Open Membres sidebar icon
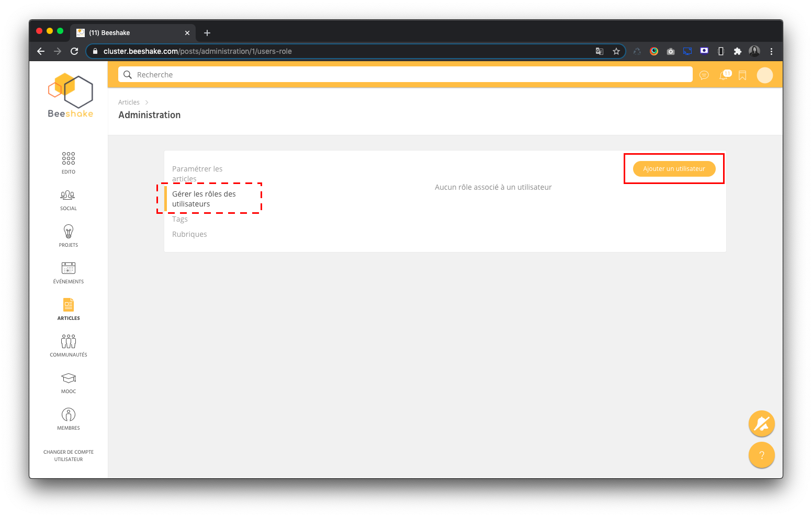 pyautogui.click(x=69, y=415)
